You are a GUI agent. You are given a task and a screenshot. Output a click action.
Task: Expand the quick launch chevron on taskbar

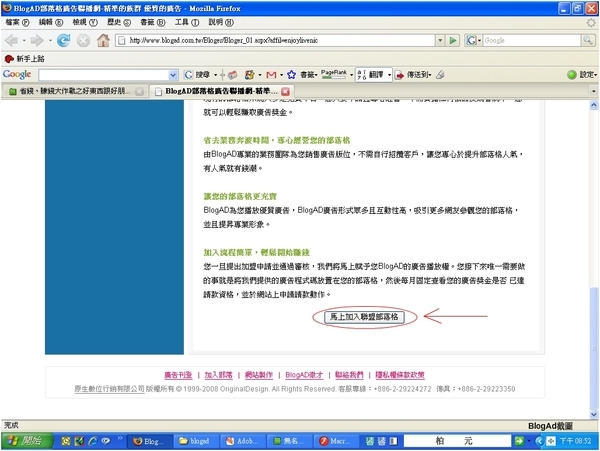[120, 438]
